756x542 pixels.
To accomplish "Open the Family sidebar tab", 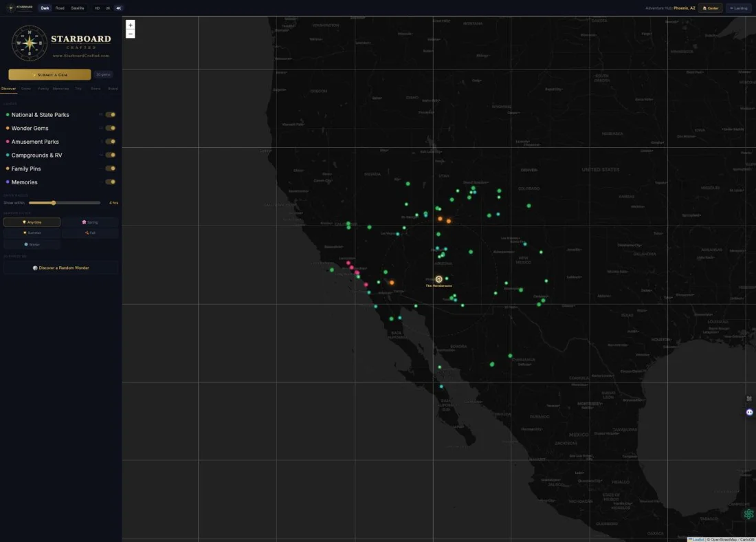I will (x=43, y=89).
